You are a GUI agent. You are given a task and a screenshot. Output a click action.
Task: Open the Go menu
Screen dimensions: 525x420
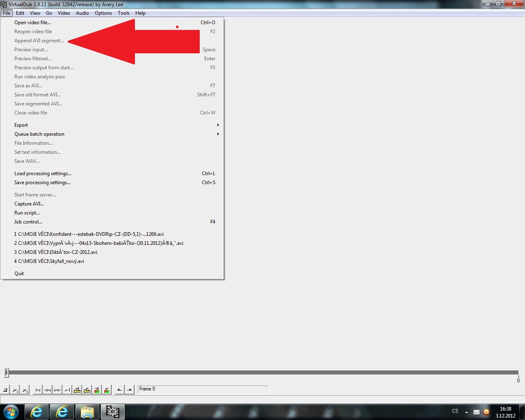[x=49, y=13]
